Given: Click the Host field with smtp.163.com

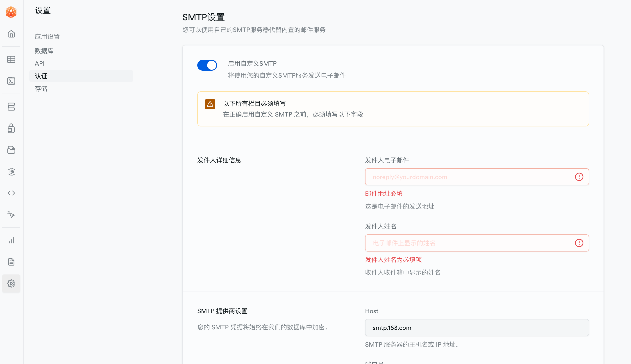Looking at the screenshot, I should [x=477, y=328].
